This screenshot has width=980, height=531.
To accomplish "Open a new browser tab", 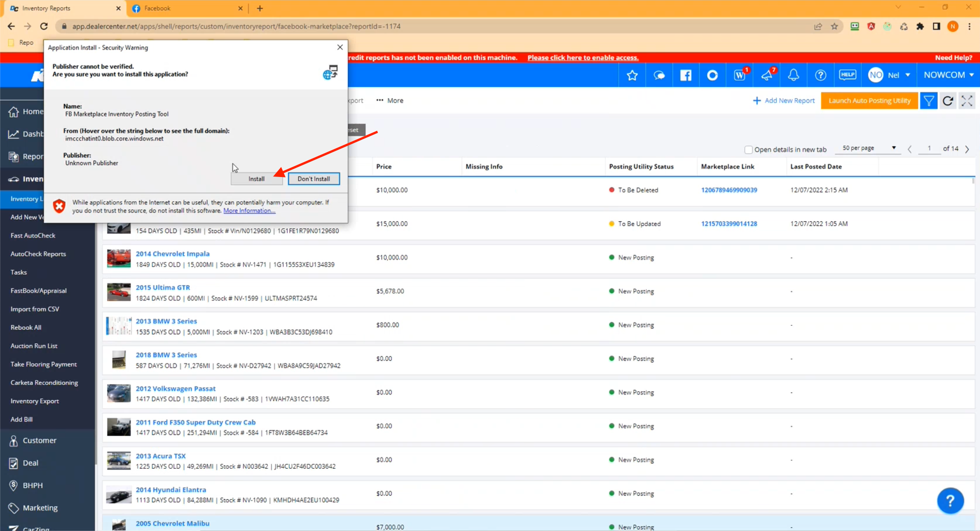I will point(260,8).
